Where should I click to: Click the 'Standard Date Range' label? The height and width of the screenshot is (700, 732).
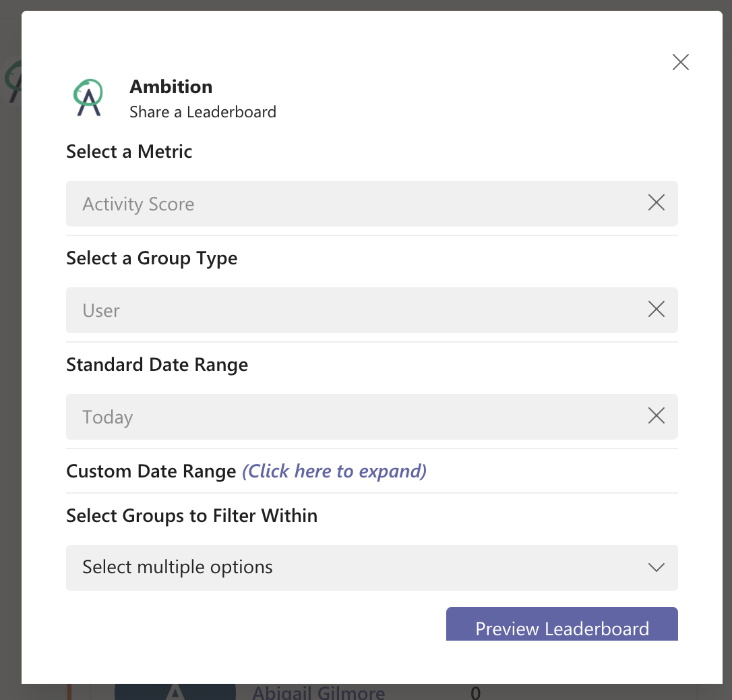click(157, 365)
